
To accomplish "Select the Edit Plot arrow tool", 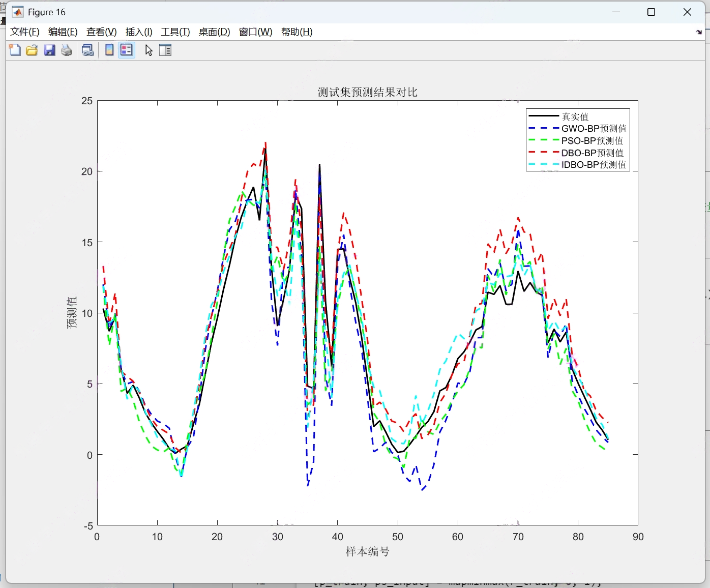I will coord(149,50).
